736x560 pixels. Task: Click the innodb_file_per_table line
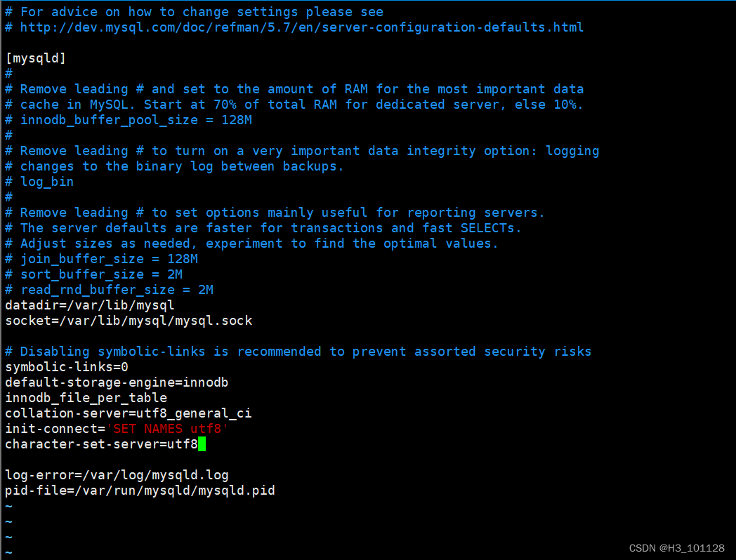pyautogui.click(x=86, y=398)
